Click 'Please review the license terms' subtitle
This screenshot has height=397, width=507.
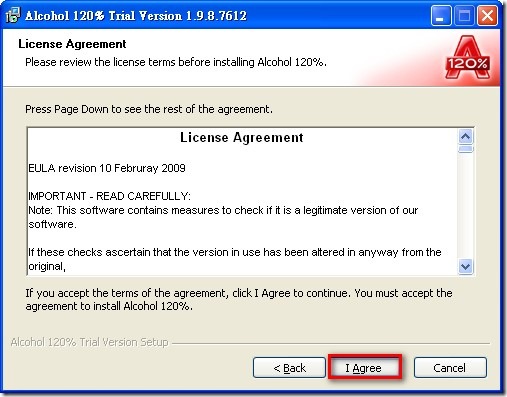[x=176, y=62]
